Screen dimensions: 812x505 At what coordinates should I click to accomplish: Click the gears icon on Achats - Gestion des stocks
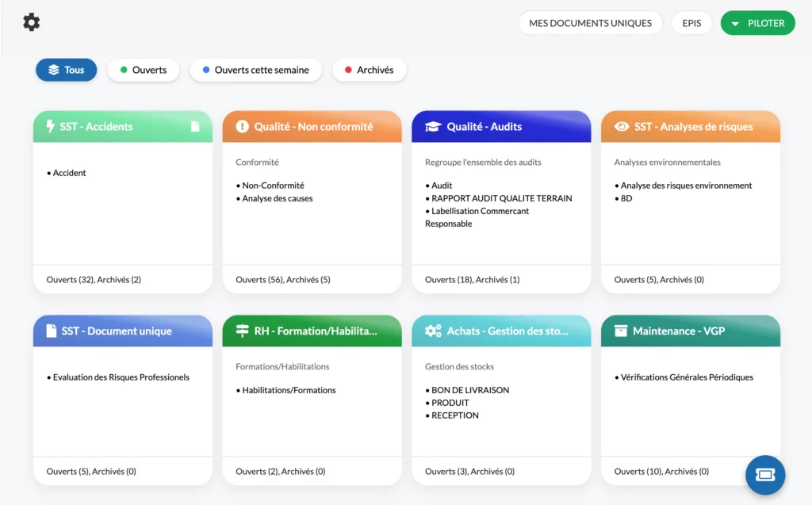433,331
